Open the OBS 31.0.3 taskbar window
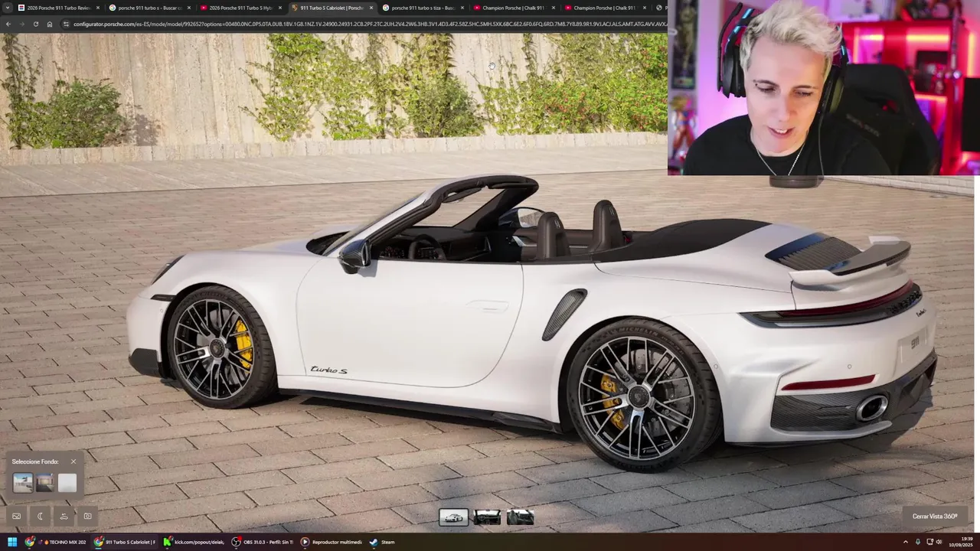980x551 pixels. click(x=263, y=542)
